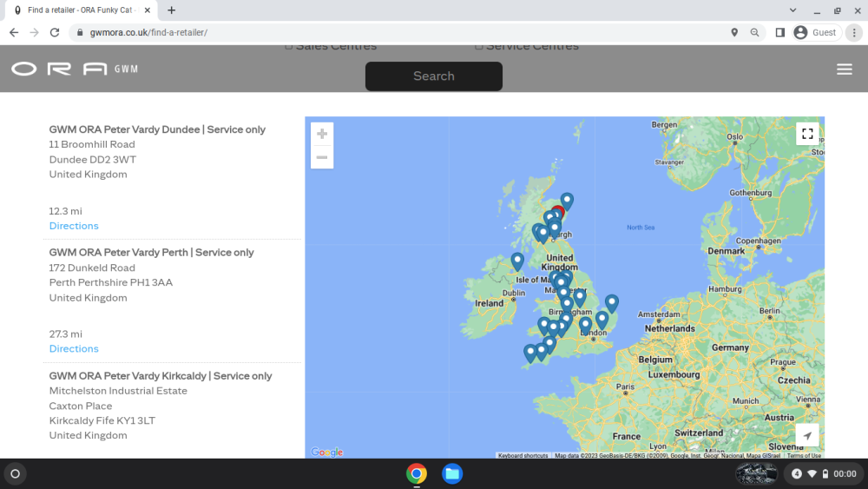Open Chrome three-dot menu
The height and width of the screenshot is (489, 868).
pyautogui.click(x=854, y=33)
